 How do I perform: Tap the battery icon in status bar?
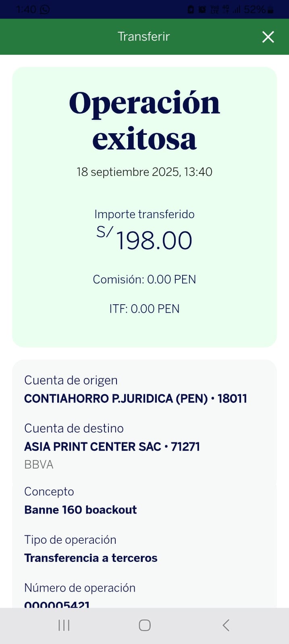click(270, 10)
